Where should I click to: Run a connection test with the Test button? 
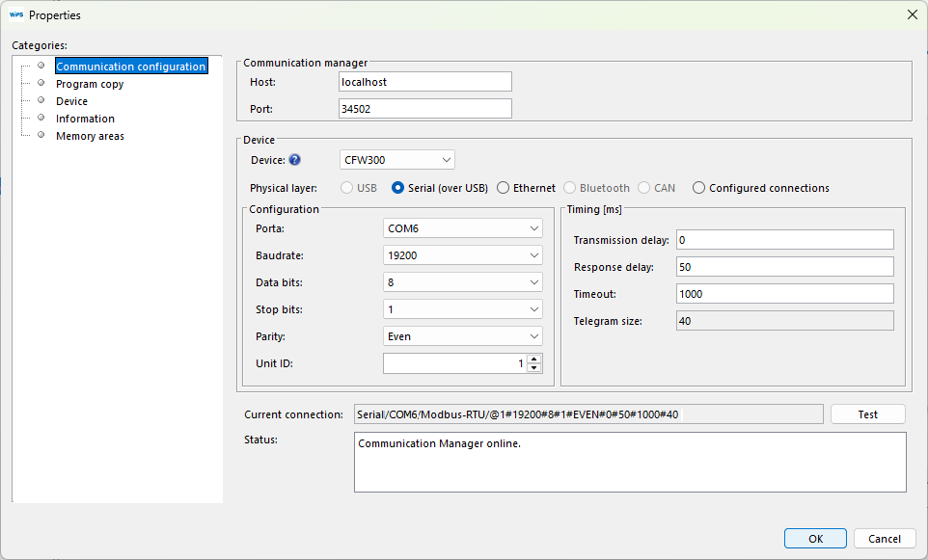tap(867, 413)
